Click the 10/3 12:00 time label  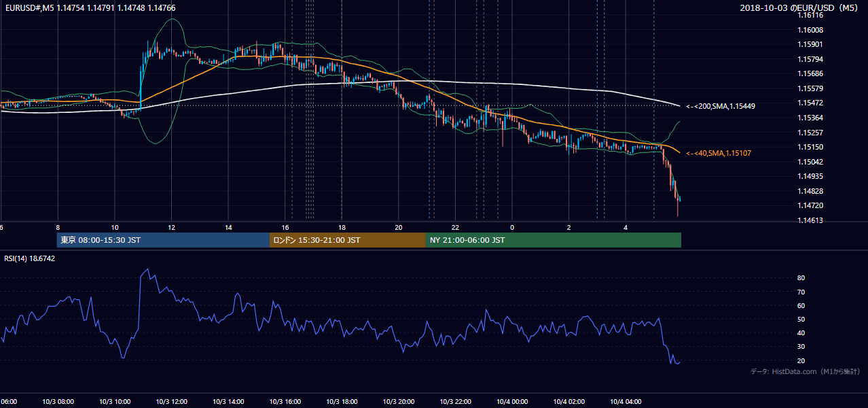[x=172, y=402]
